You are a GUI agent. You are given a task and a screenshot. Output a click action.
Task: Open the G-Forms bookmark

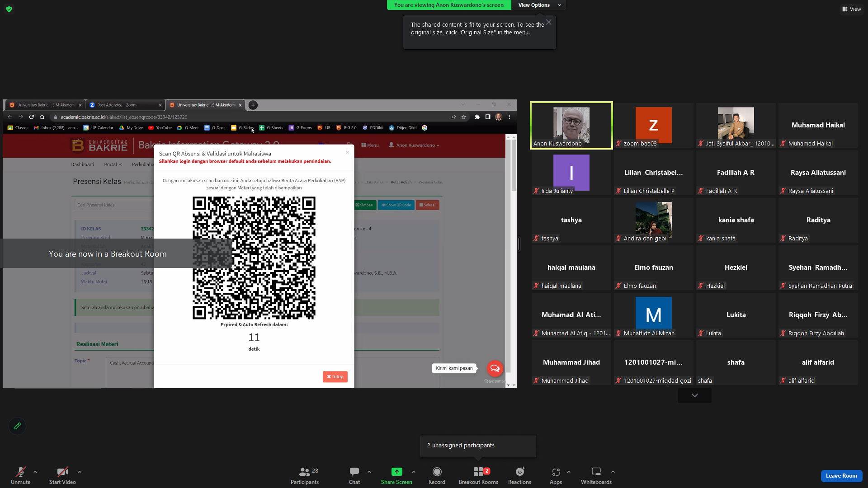300,128
